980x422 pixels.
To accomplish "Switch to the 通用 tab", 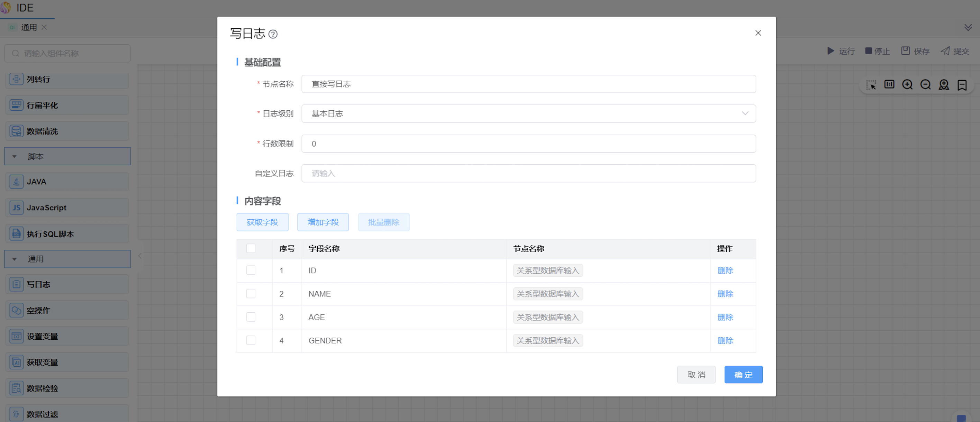I will pyautogui.click(x=28, y=27).
